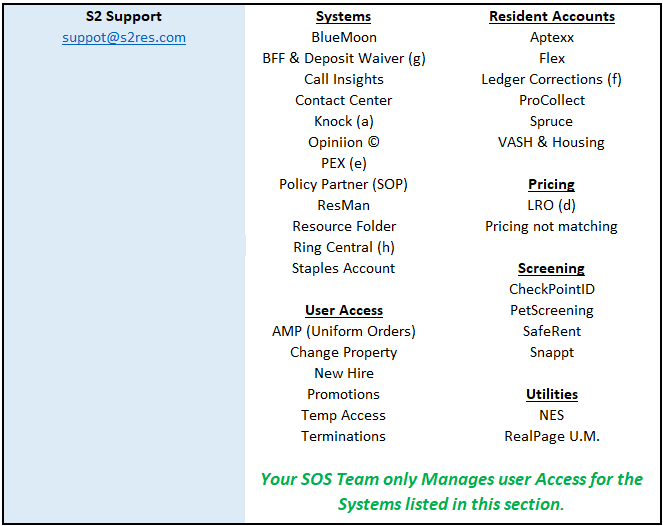Click Ring Central (h)
Screen dimensions: 663x526
[x=344, y=247]
